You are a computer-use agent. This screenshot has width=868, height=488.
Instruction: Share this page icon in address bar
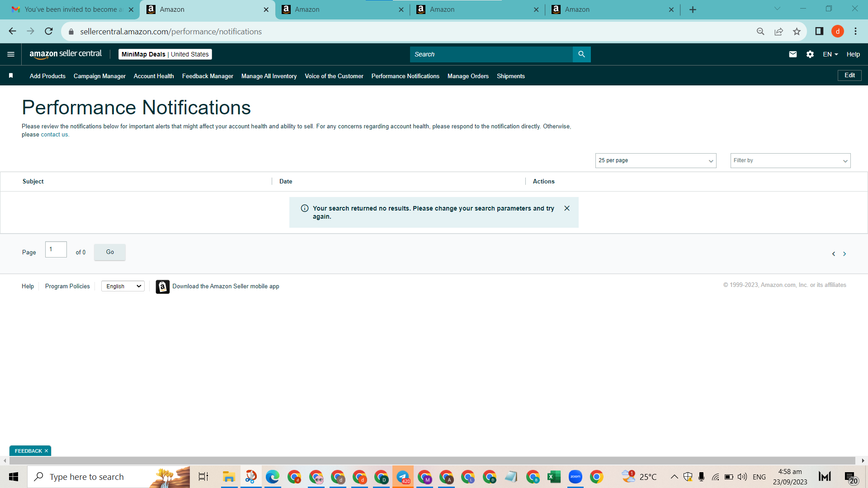[778, 31]
